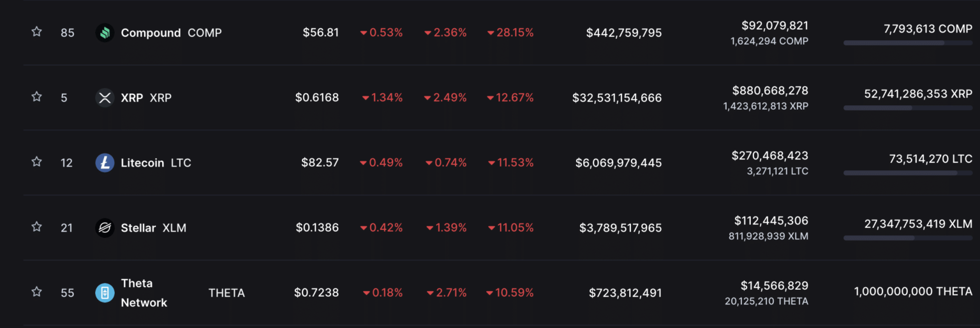Click the Theta Network logo icon
980x328 pixels.
click(105, 293)
